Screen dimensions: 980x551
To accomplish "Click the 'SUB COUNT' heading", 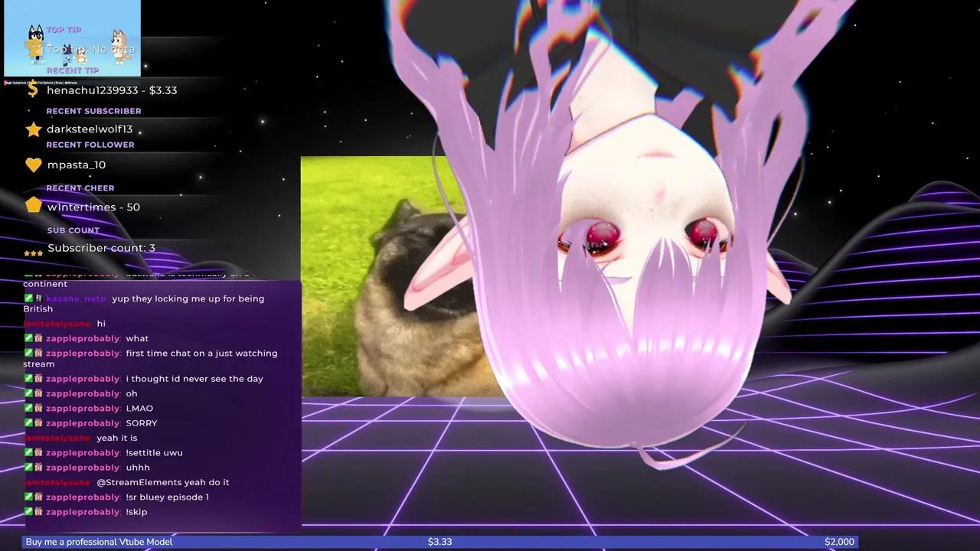I will pyautogui.click(x=73, y=230).
